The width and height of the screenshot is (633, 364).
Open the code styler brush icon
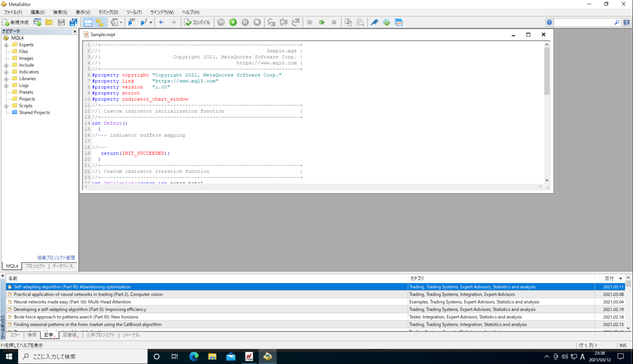click(x=374, y=22)
